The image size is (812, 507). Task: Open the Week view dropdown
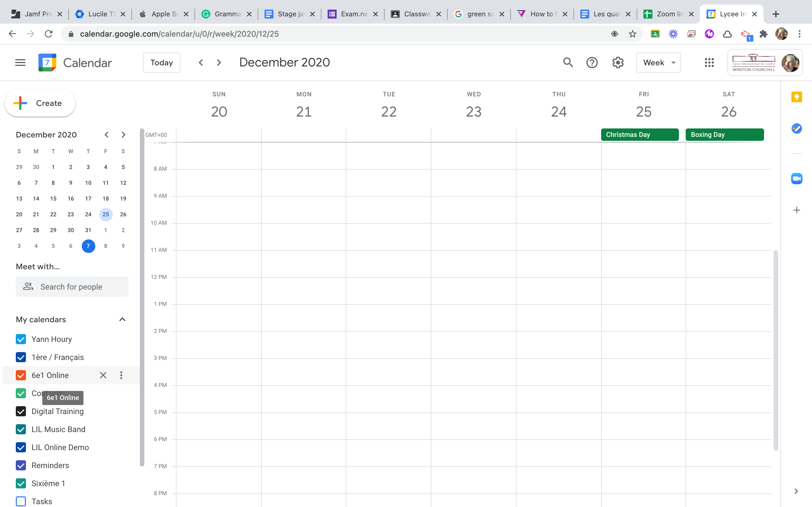[658, 62]
